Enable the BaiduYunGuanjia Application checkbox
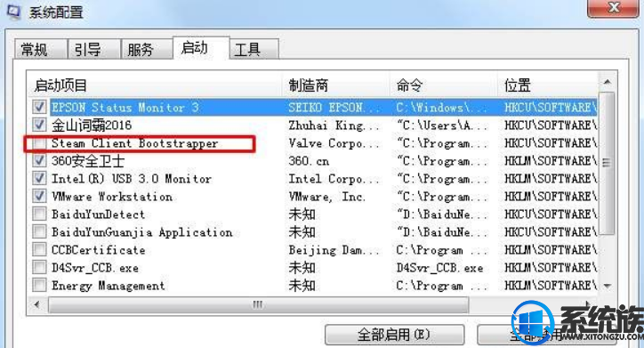 pos(39,232)
